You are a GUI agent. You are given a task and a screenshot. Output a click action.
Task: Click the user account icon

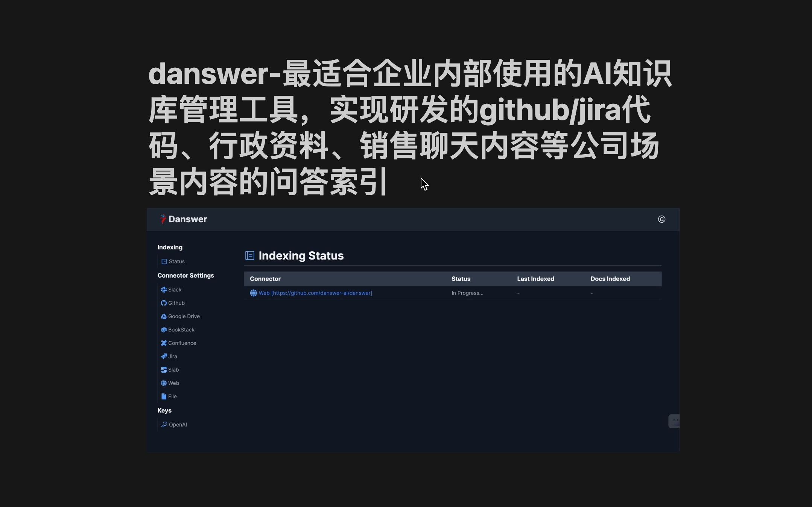[661, 219]
